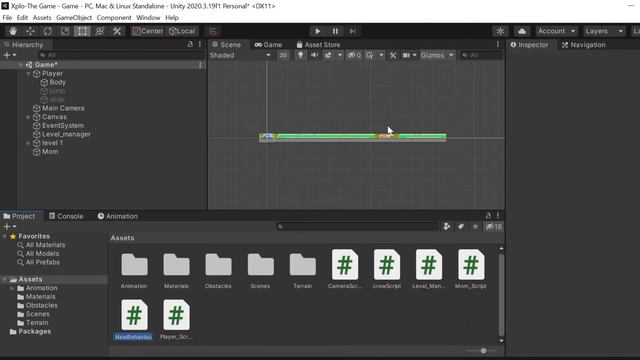Toggle scene effects (skybox, fog)
Image resolution: width=640 pixels, height=360 pixels.
pos(328,55)
